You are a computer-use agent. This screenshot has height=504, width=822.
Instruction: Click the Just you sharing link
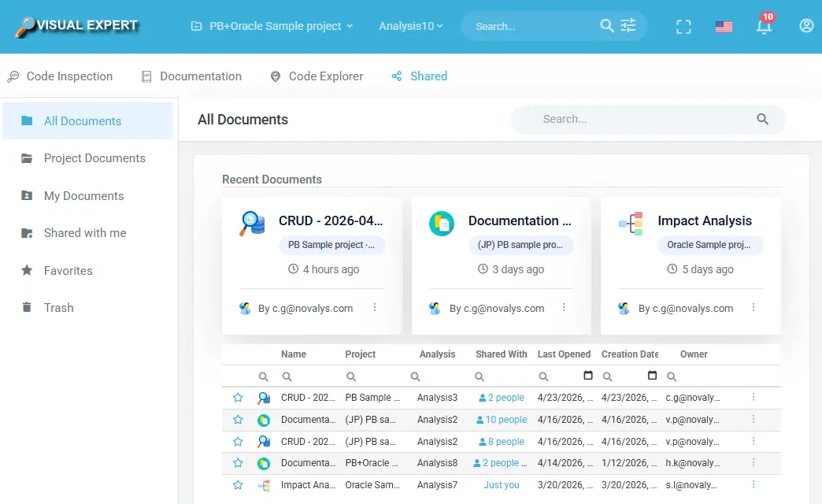coord(502,485)
